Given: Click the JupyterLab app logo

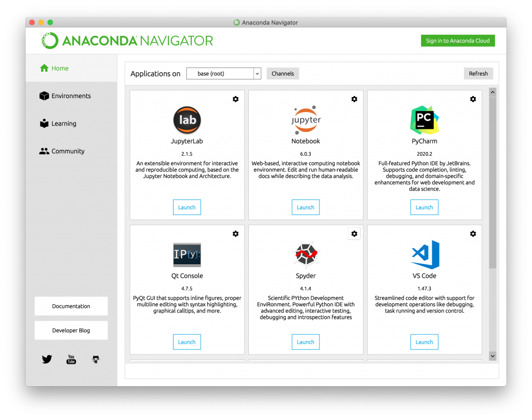Looking at the screenshot, I should 187,120.
